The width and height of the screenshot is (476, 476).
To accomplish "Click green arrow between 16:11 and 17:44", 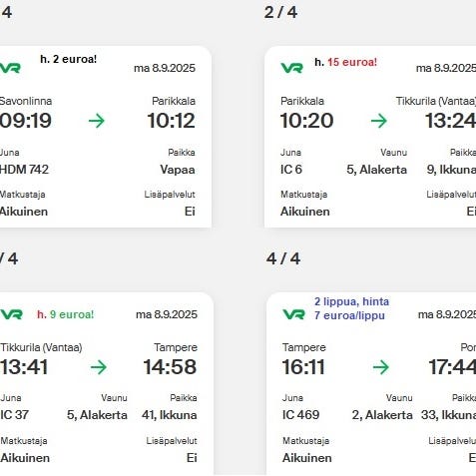I will click(381, 367).
